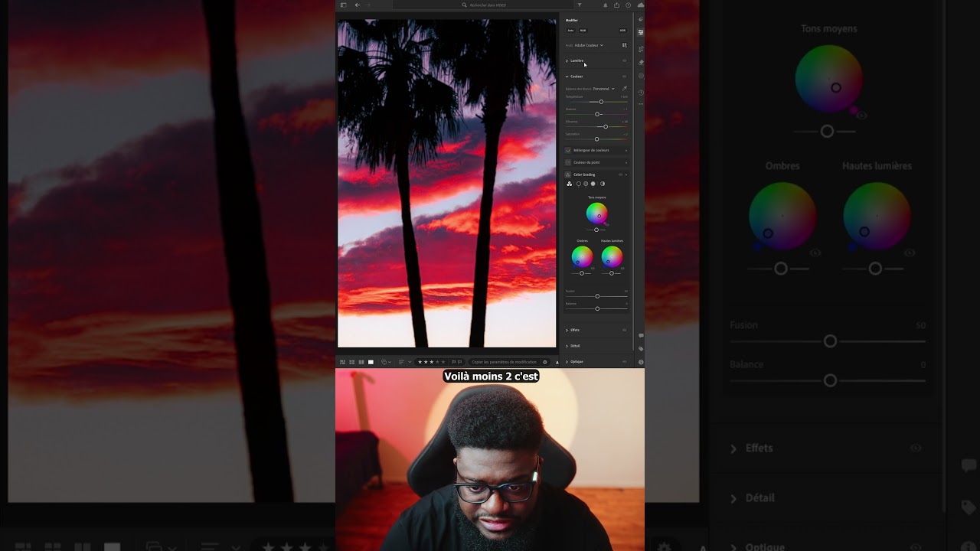This screenshot has height=551, width=980.
Task: Click the N&B button
Action: pos(583,31)
